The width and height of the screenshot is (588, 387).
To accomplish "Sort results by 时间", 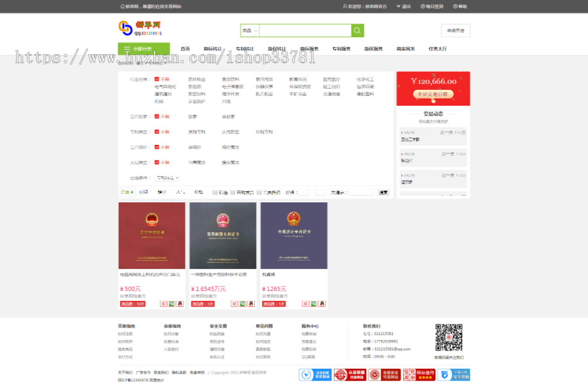I will [x=144, y=192].
